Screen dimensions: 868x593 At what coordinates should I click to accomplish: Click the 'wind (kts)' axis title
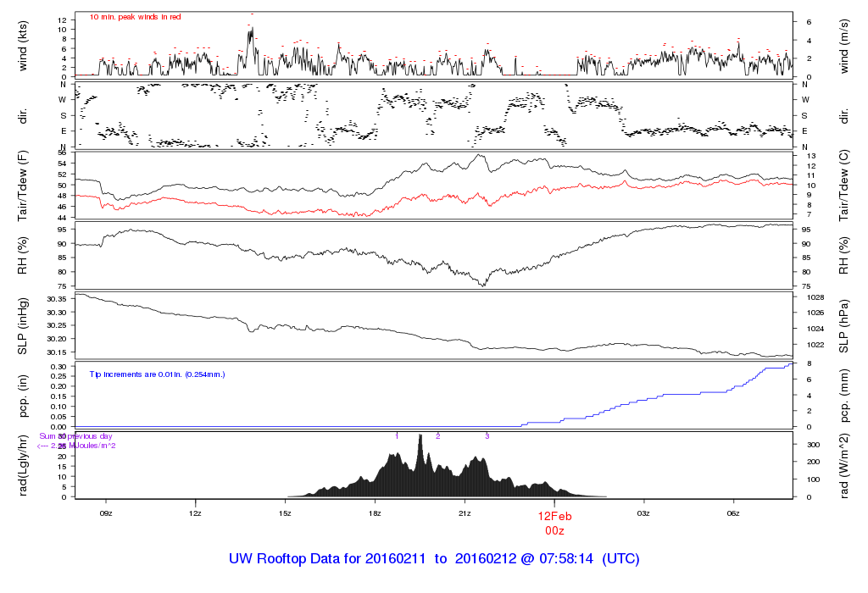[x=23, y=46]
